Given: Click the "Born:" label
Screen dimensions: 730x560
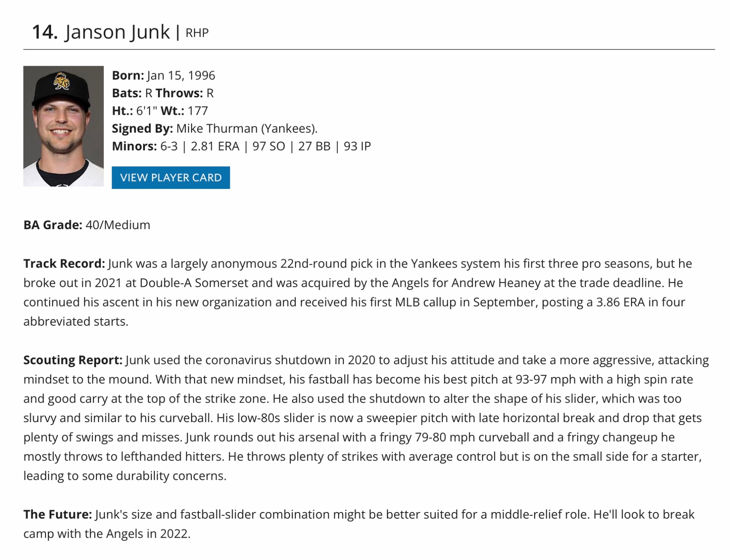Looking at the screenshot, I should [x=128, y=75].
